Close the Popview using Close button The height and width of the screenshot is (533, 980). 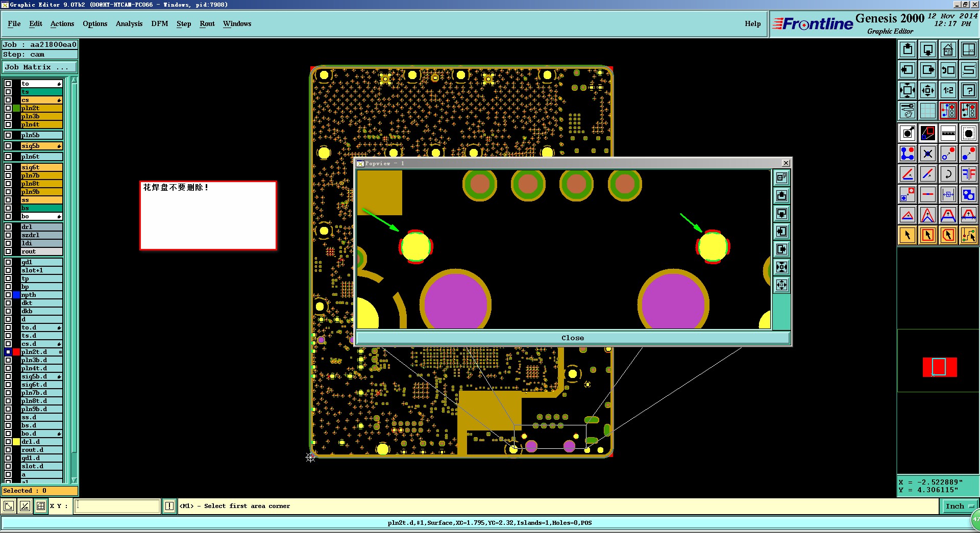tap(573, 338)
